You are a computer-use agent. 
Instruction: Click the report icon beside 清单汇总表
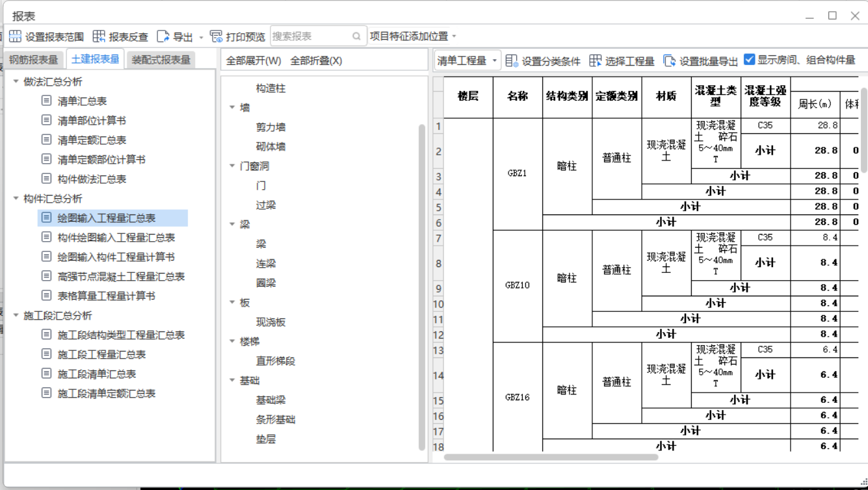click(46, 101)
